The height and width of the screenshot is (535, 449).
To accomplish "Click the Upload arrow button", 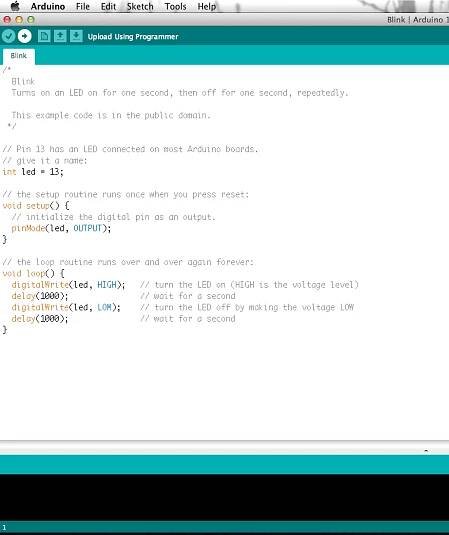I will point(25,36).
